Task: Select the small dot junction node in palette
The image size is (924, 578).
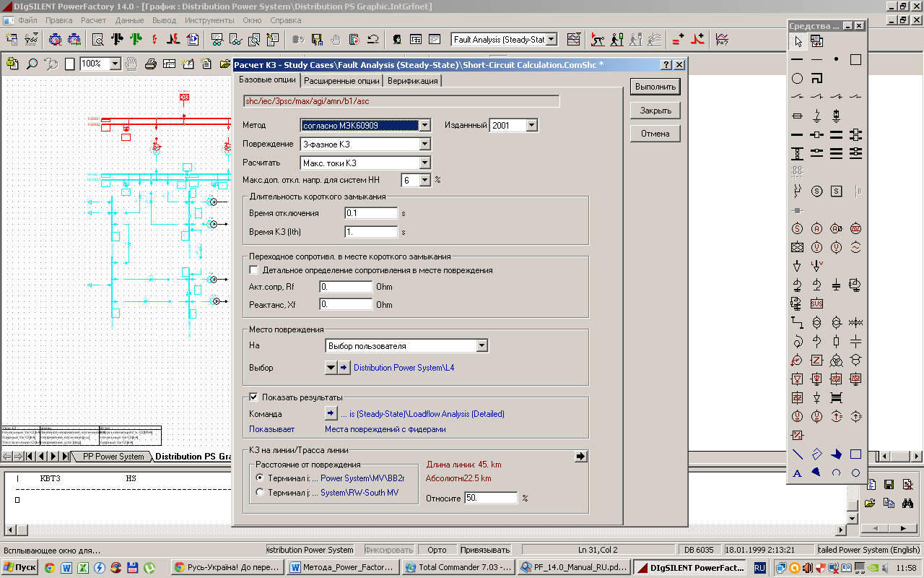Action: click(836, 59)
